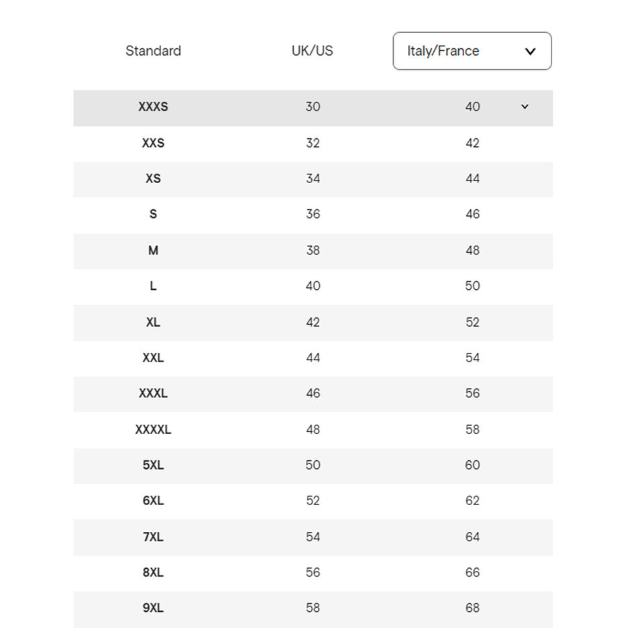Select the XXS size row

(x=153, y=143)
